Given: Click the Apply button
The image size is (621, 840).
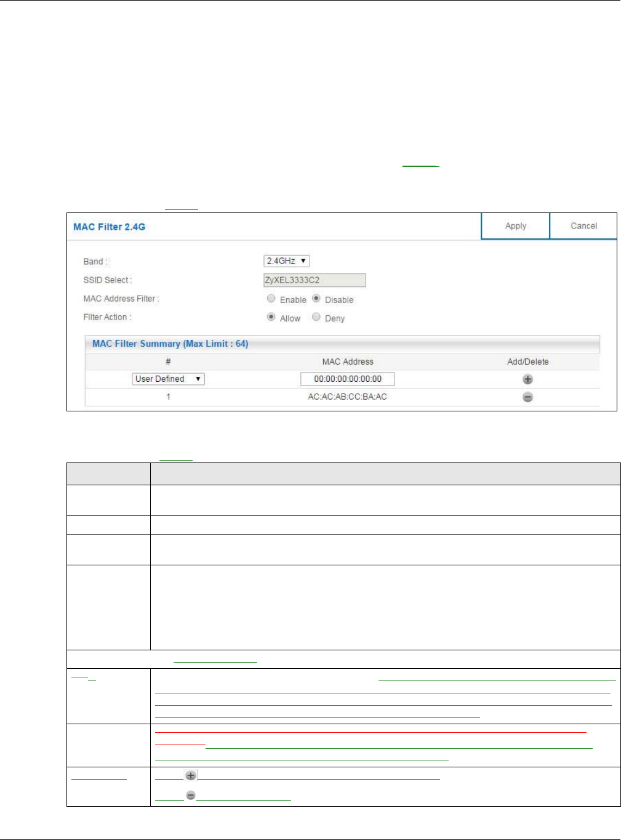Looking at the screenshot, I should (x=515, y=226).
